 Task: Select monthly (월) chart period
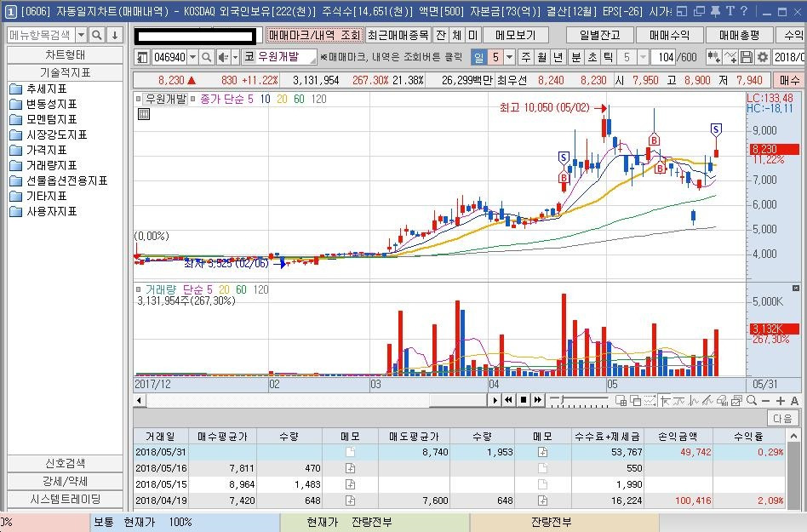[542, 57]
